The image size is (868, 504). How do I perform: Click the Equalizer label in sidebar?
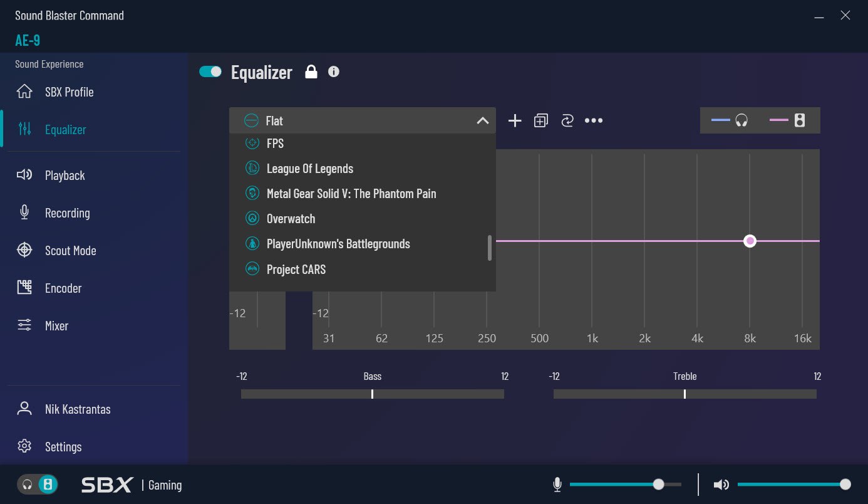(65, 129)
